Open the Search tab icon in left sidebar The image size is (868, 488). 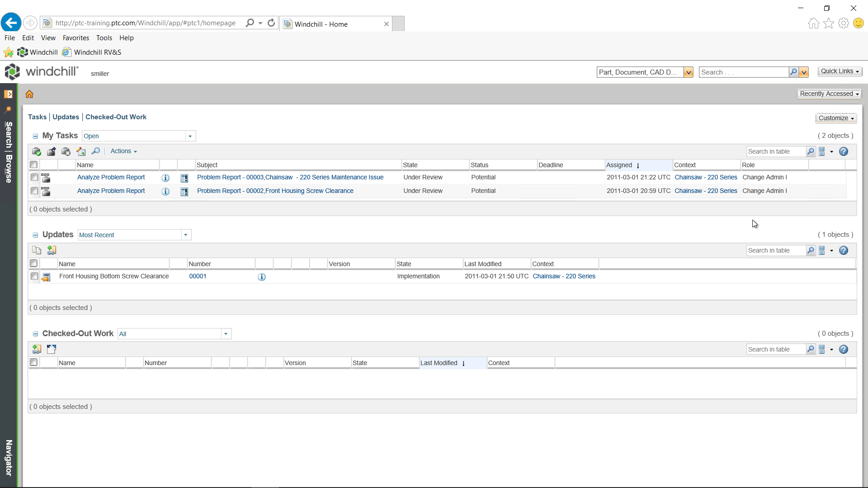click(8, 110)
